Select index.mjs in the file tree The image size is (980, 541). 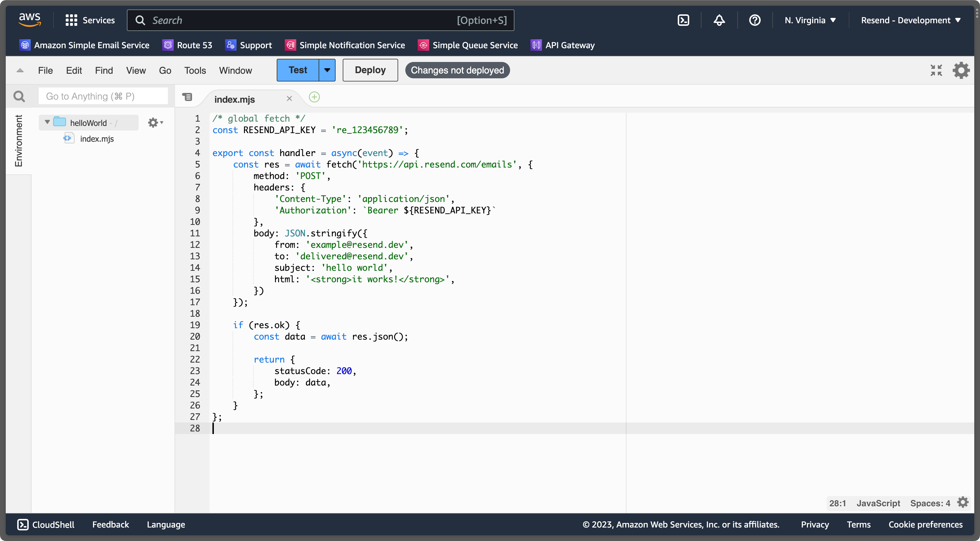coord(97,139)
